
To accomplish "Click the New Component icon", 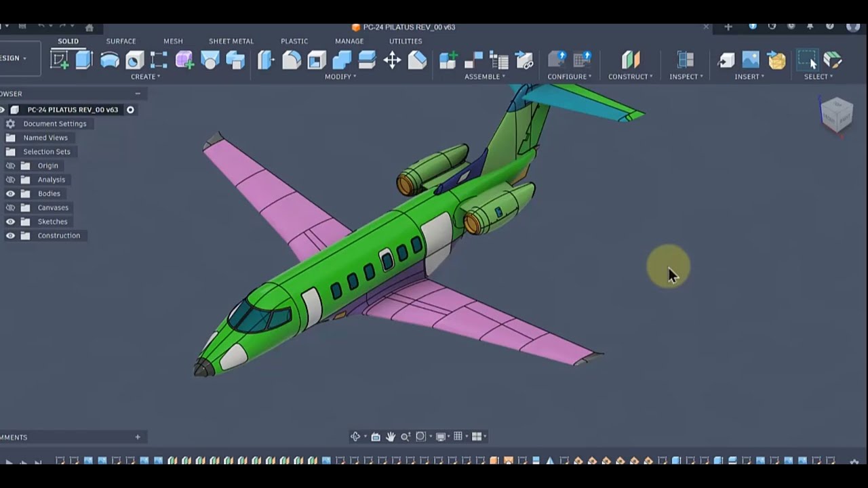I will tap(448, 60).
